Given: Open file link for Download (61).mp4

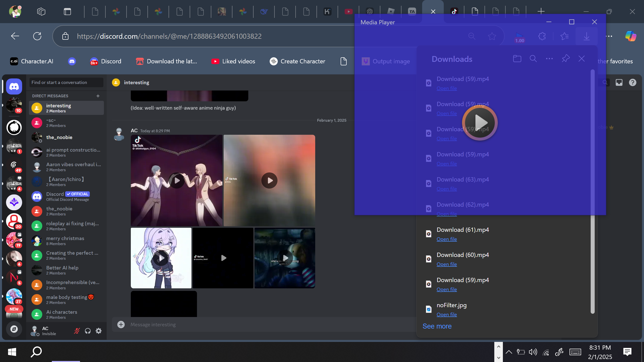Looking at the screenshot, I should point(447,239).
